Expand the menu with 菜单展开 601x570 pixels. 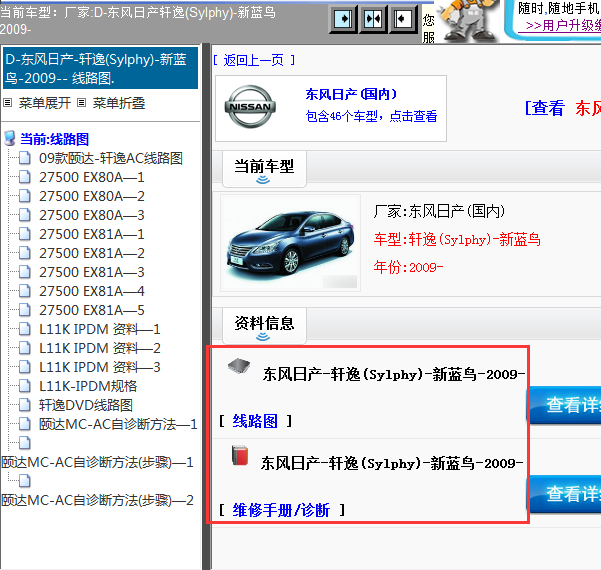point(45,103)
